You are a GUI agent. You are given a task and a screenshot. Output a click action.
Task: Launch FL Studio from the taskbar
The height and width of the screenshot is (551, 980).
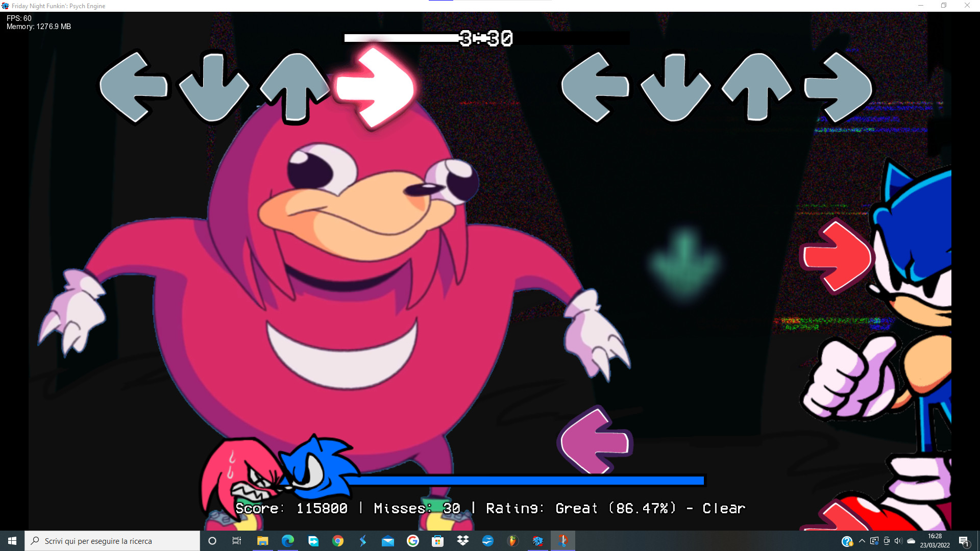(512, 541)
